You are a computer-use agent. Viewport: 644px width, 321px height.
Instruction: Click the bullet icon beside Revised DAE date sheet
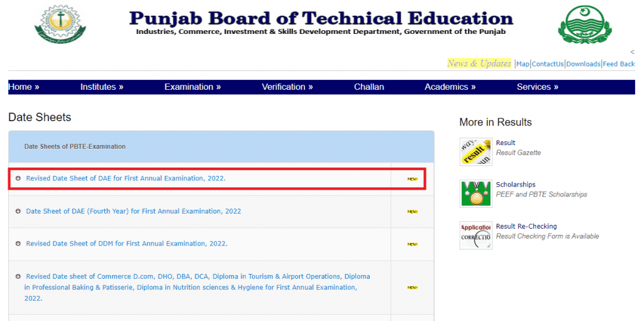pos(19,178)
